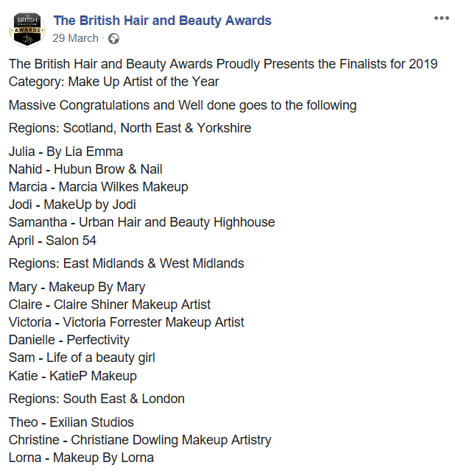
Task: Click the April - Salon 54 entry
Action: click(52, 241)
